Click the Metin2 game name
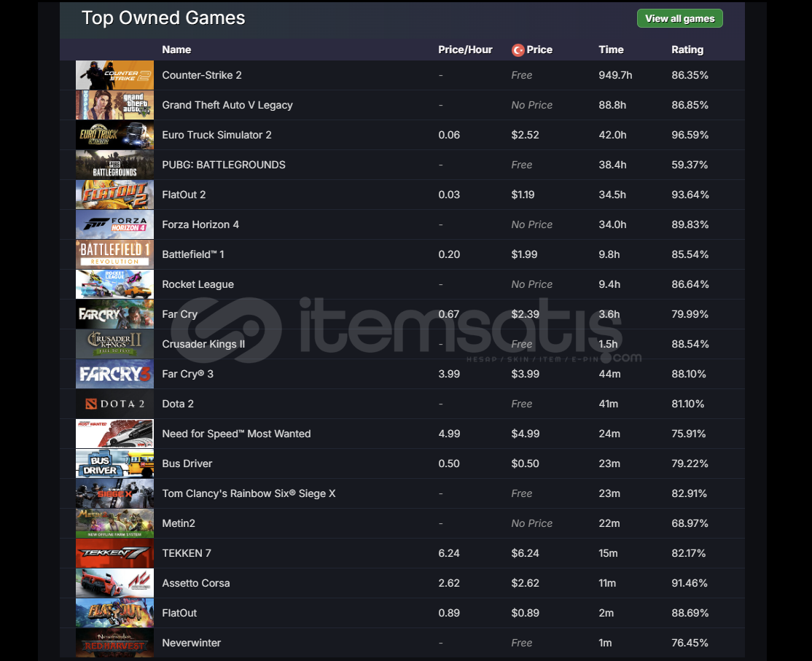 point(179,523)
